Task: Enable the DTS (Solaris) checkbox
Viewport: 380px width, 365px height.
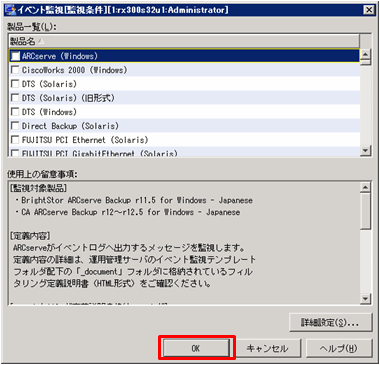Action: click(x=15, y=84)
